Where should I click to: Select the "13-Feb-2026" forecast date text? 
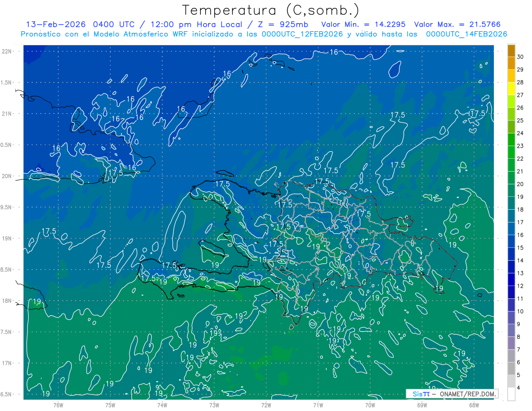point(57,24)
